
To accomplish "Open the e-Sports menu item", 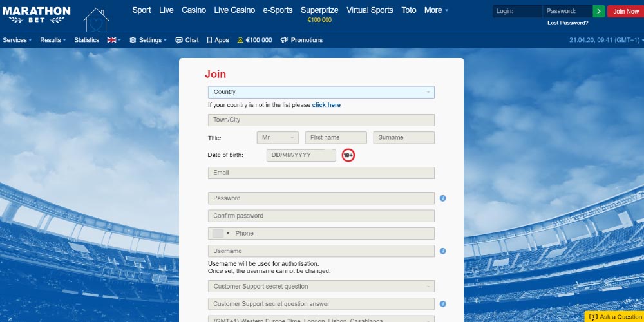I will click(x=278, y=10).
